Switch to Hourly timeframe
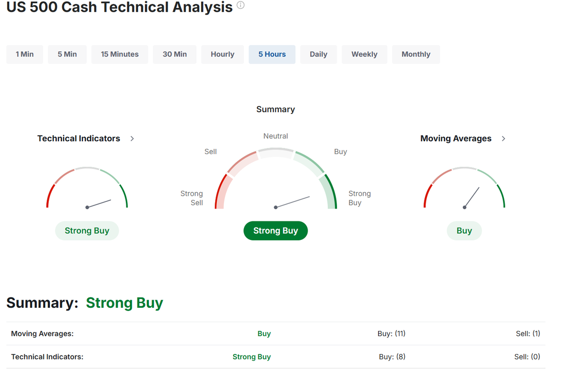This screenshot has width=565, height=392. 222,54
